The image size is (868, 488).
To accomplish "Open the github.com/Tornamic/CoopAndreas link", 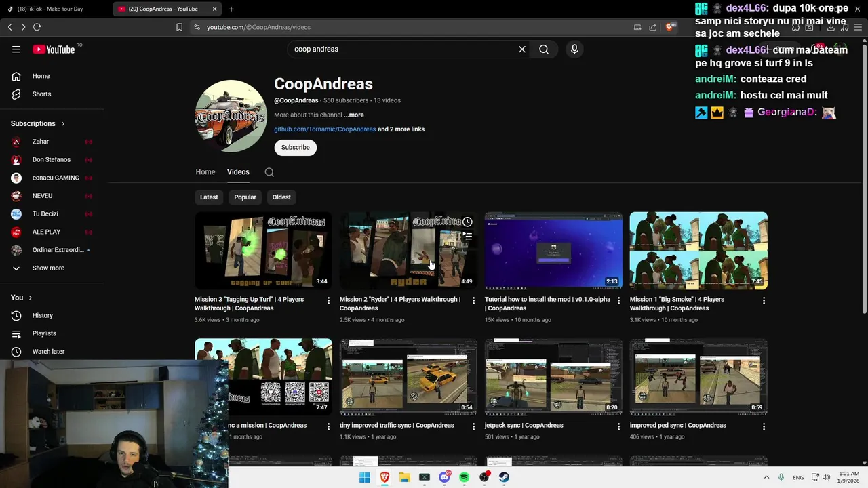I will coord(325,129).
